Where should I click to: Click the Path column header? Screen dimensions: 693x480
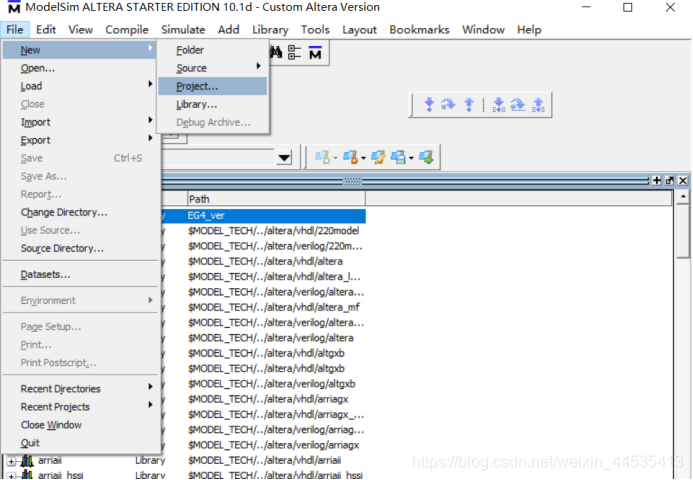click(276, 199)
